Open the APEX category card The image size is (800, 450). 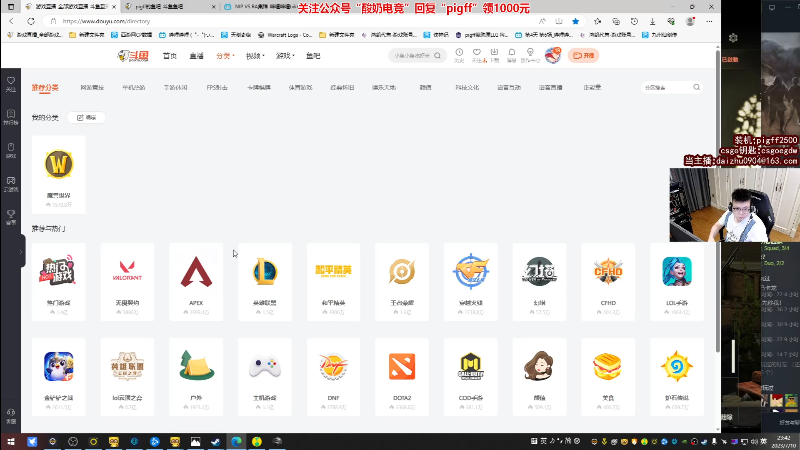point(196,282)
